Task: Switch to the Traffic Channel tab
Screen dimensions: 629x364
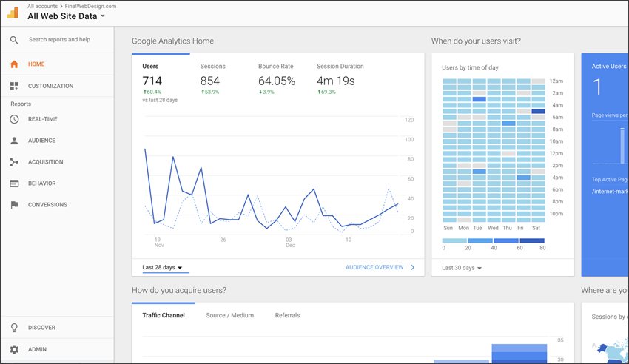Action: [x=164, y=315]
